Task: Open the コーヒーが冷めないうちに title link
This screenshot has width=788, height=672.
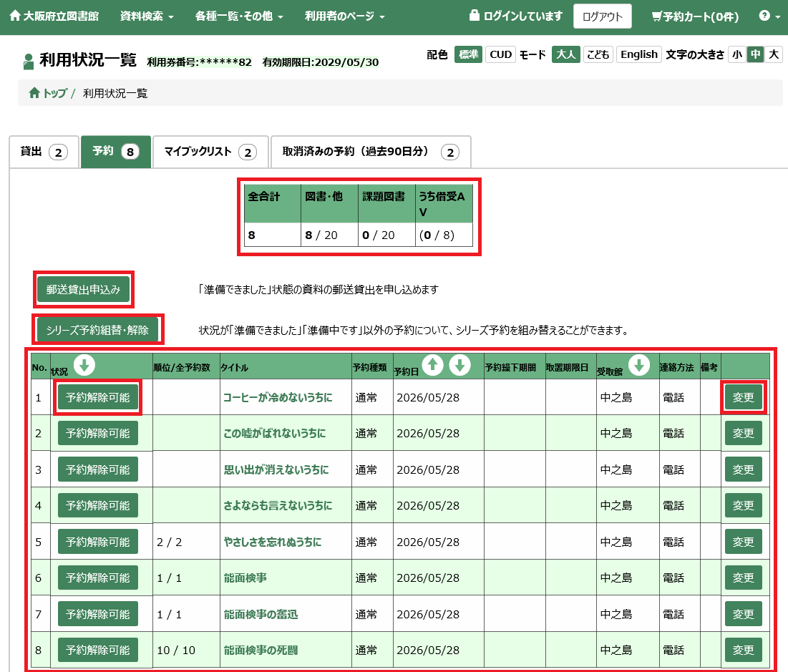Action: [x=278, y=398]
